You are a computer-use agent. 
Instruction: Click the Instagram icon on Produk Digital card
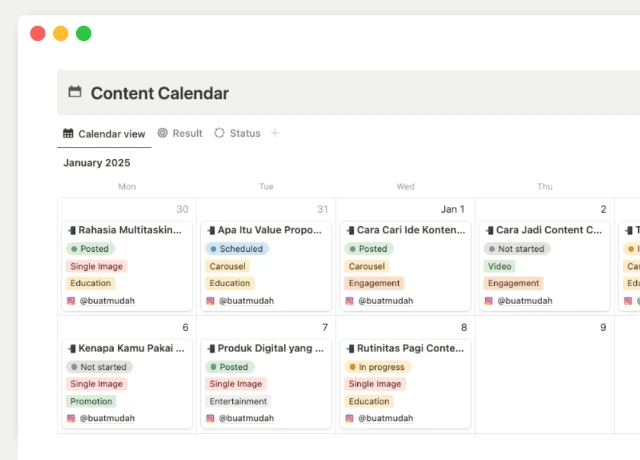[211, 418]
